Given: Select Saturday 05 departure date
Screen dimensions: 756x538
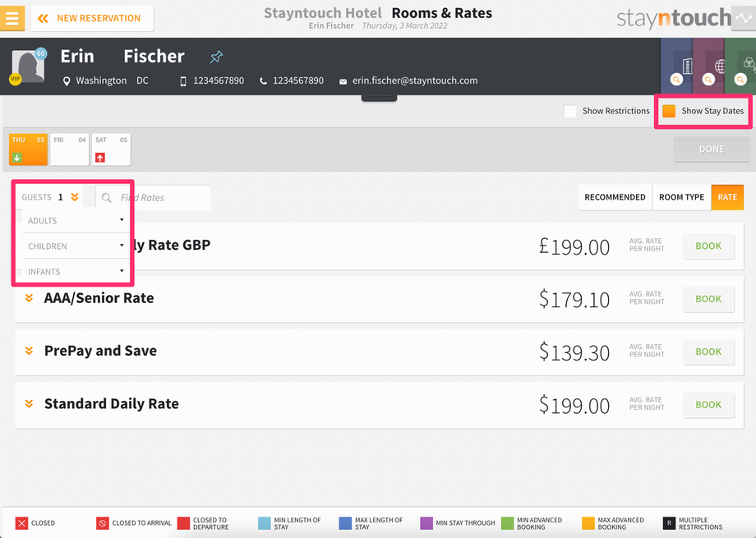Looking at the screenshot, I should 111,149.
